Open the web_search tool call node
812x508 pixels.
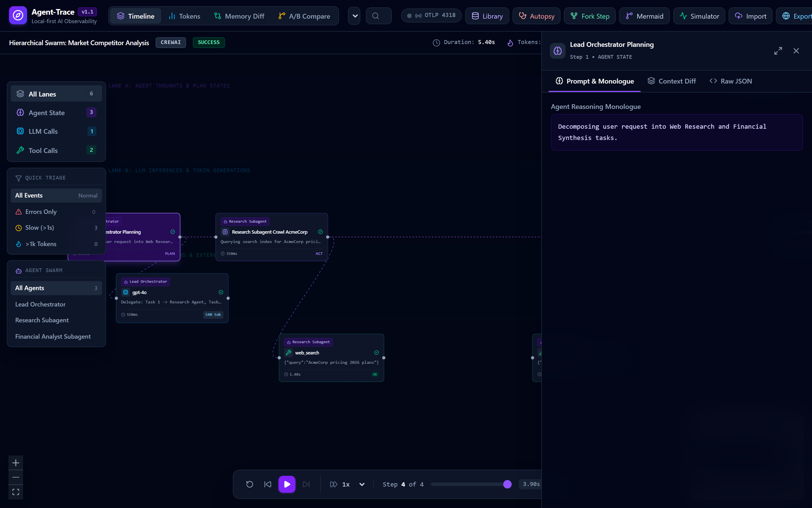(x=331, y=358)
